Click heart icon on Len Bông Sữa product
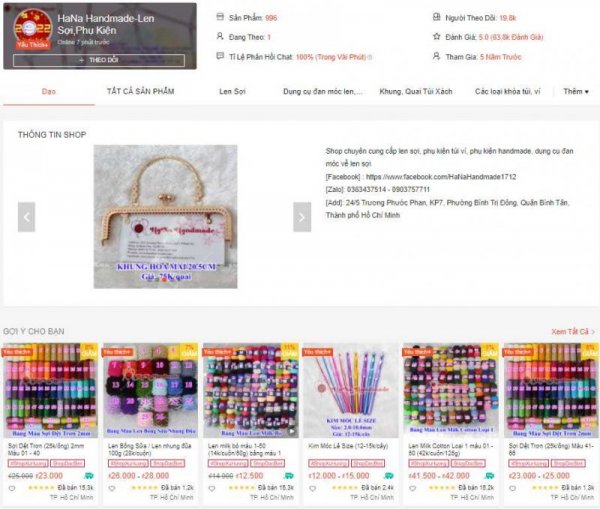This screenshot has height=509, width=600. tap(112, 488)
